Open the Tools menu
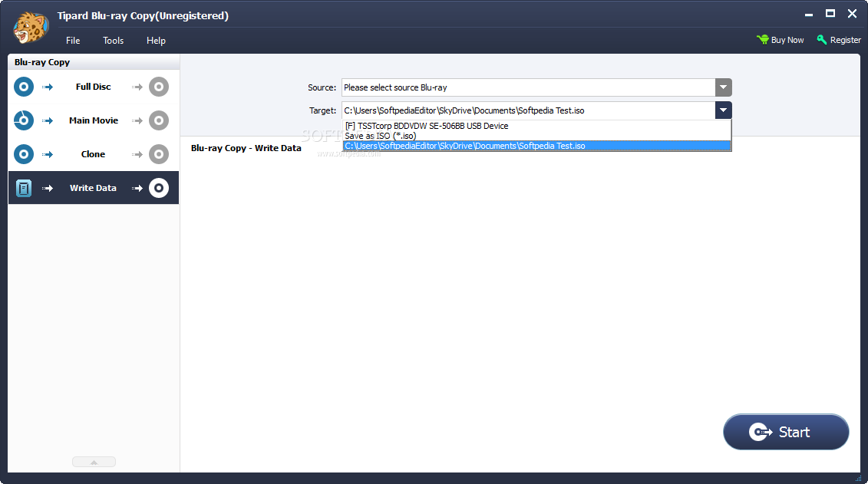This screenshot has width=868, height=484. (x=114, y=41)
